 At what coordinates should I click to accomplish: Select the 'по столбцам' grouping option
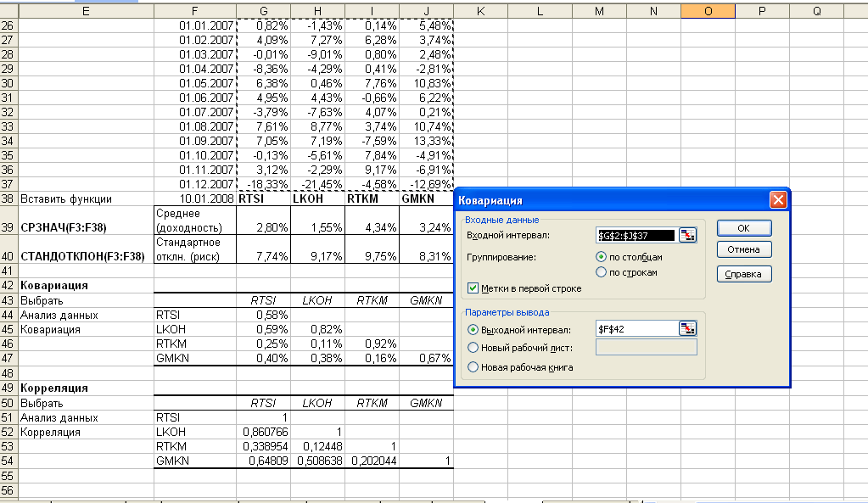[x=602, y=256]
